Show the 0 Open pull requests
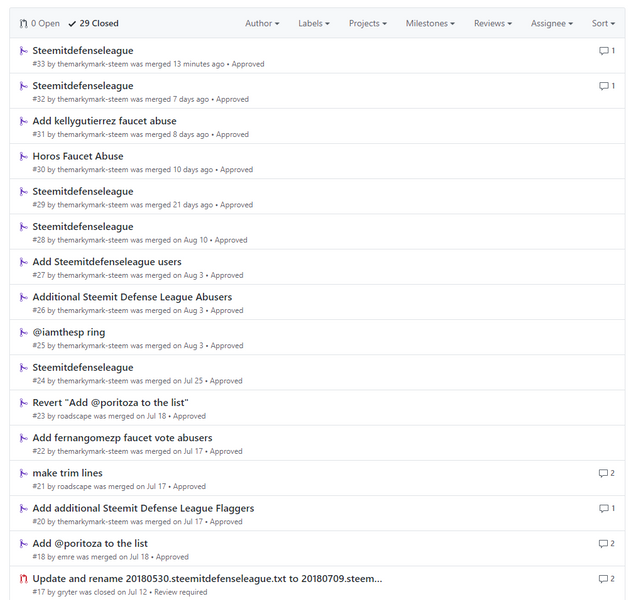 (x=40, y=23)
